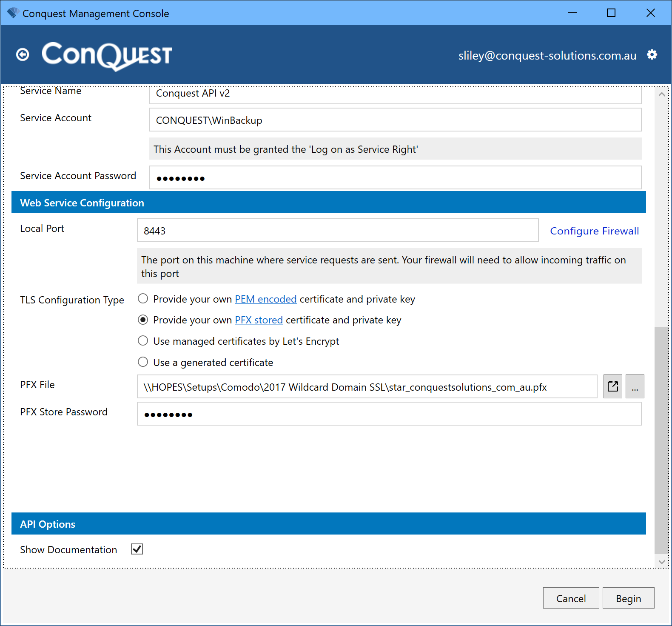Click the API Options section header

[x=328, y=523]
